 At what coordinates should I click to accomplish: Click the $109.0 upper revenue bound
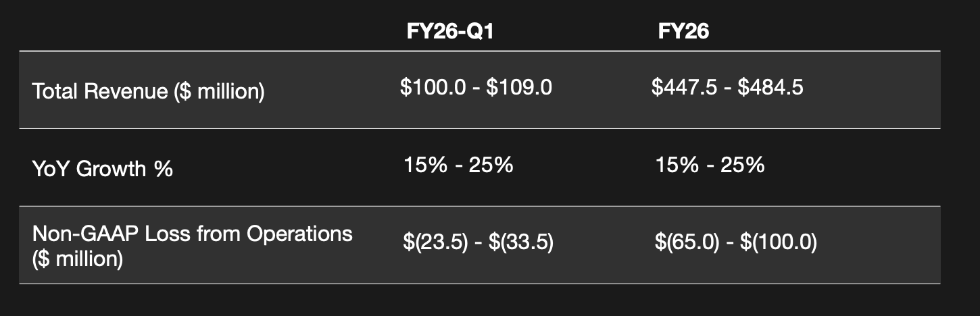pos(520,87)
